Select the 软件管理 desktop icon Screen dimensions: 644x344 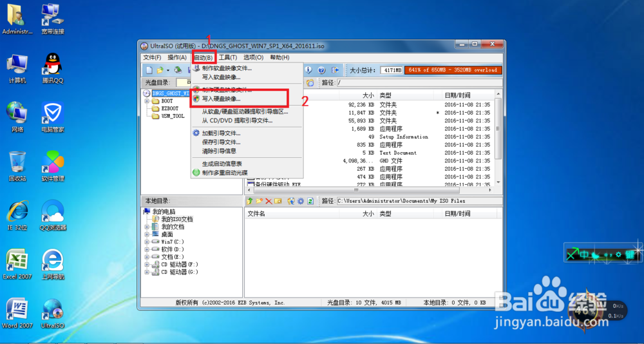click(53, 166)
